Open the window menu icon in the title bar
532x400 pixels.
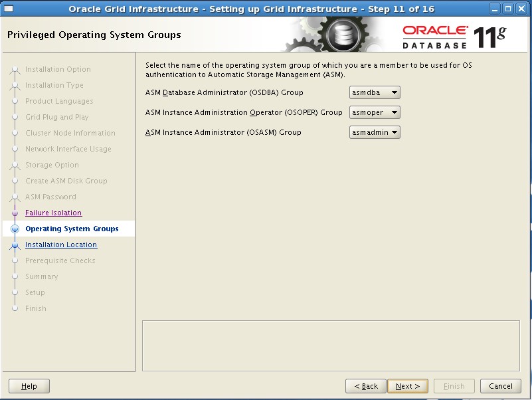click(9, 9)
